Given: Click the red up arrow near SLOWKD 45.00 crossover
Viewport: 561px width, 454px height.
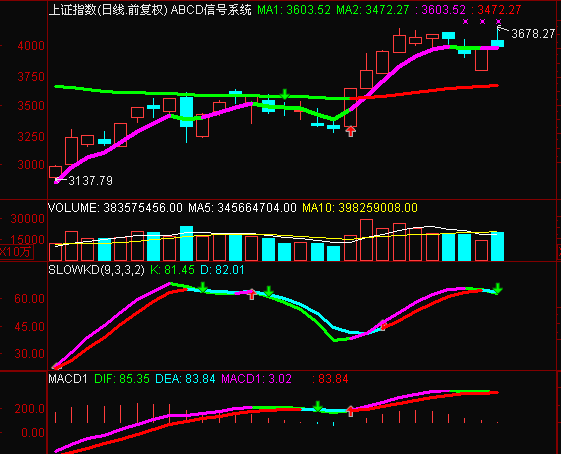Looking at the screenshot, I should [x=383, y=325].
